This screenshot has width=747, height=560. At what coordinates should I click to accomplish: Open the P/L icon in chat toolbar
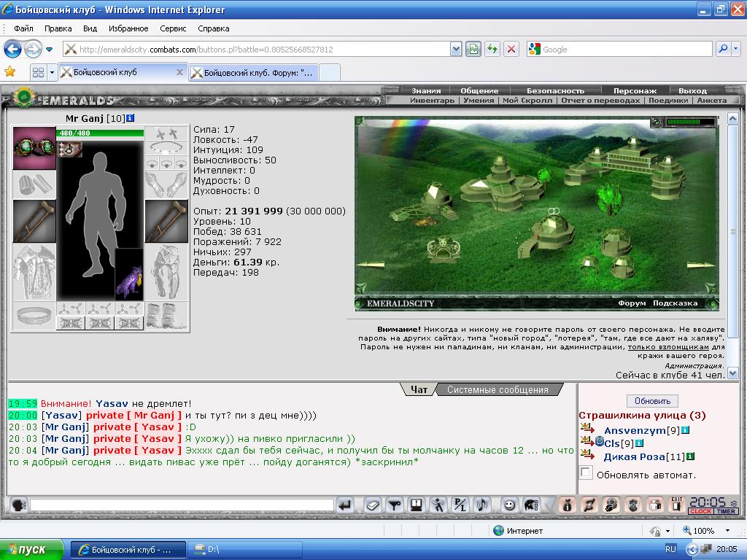click(461, 505)
